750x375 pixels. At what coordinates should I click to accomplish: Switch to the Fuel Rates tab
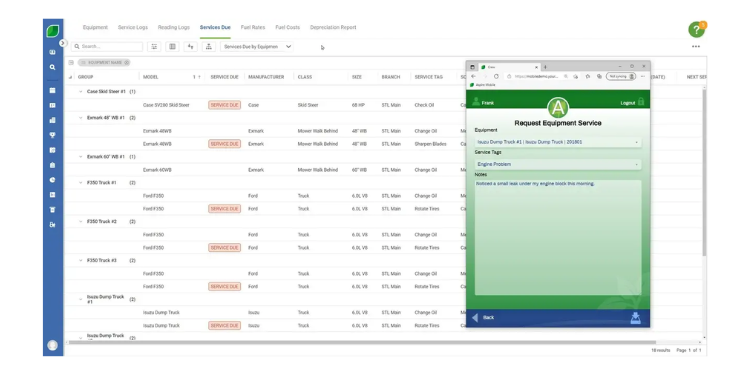(253, 27)
